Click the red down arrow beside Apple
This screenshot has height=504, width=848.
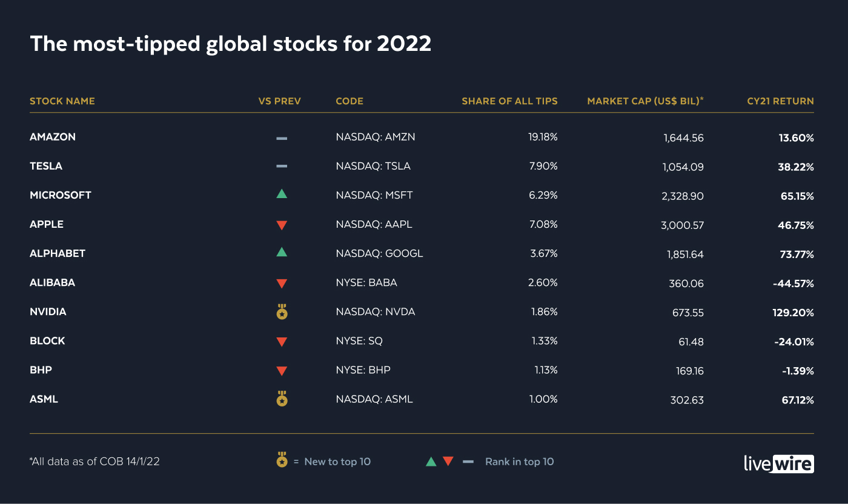point(282,225)
